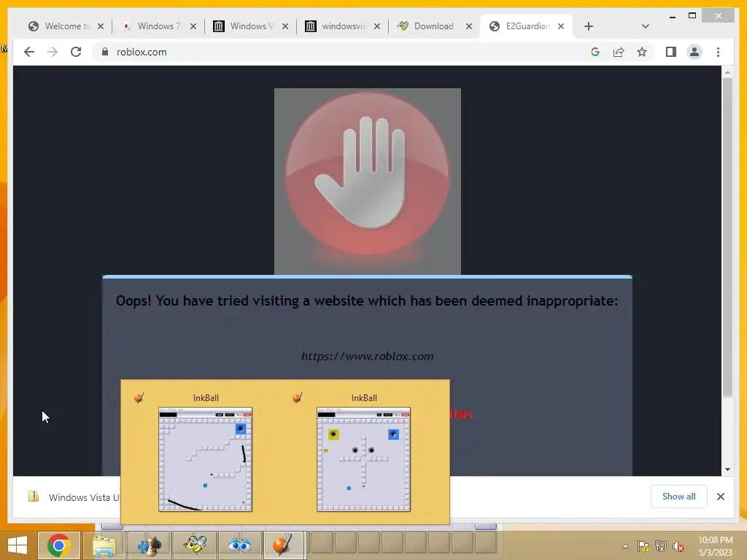Image resolution: width=747 pixels, height=560 pixels.
Task: Open File Explorer from the taskbar
Action: tap(104, 545)
